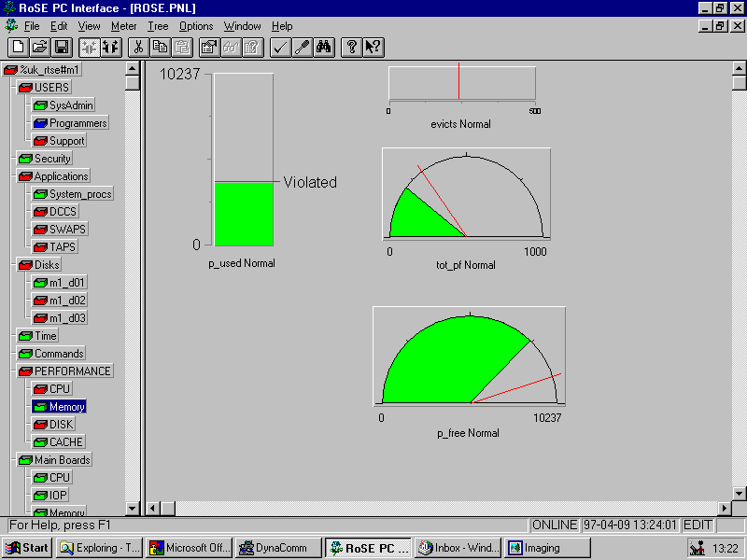Click the p_used green bar gauge
747x560 pixels.
click(x=243, y=213)
